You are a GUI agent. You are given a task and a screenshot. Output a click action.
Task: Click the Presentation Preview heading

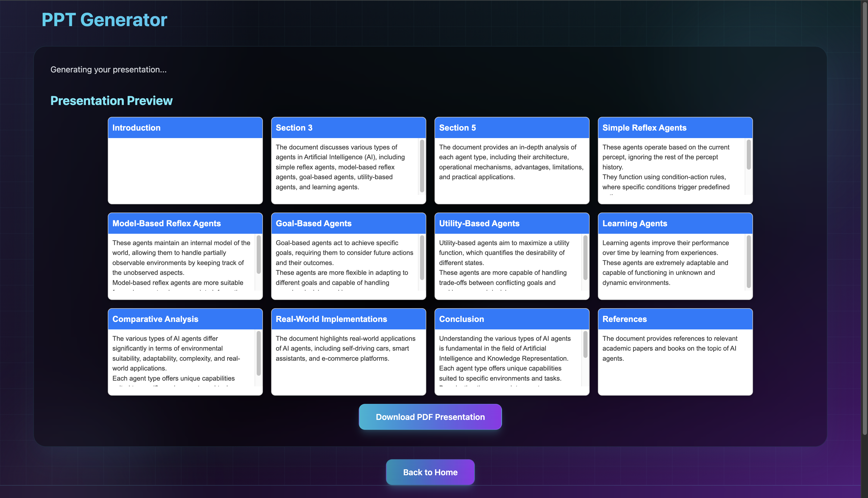111,101
